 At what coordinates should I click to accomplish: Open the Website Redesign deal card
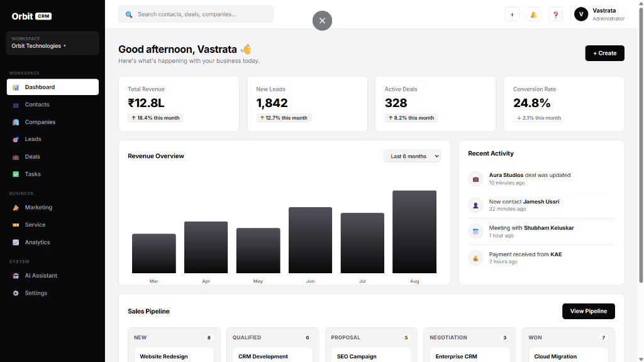coord(174,355)
